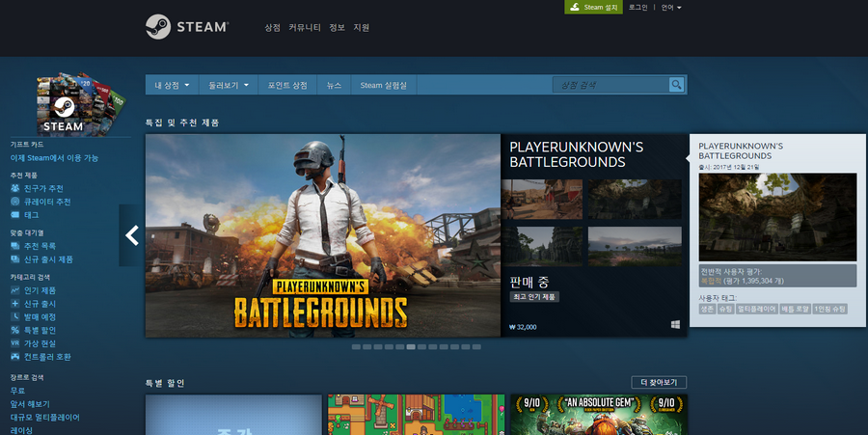The image size is (868, 435).
Task: Click the 발매 예정 clock icon
Action: click(14, 316)
